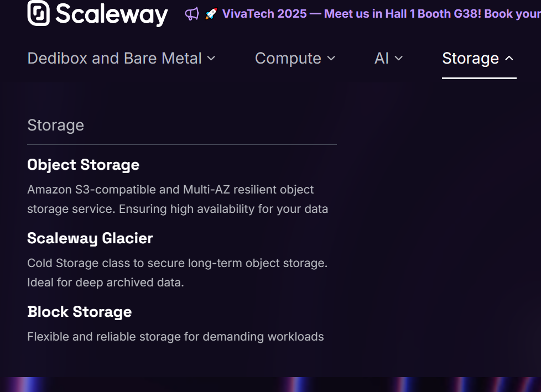Click the Scaleway wordmark text
This screenshot has width=541, height=392.
coord(111,14)
